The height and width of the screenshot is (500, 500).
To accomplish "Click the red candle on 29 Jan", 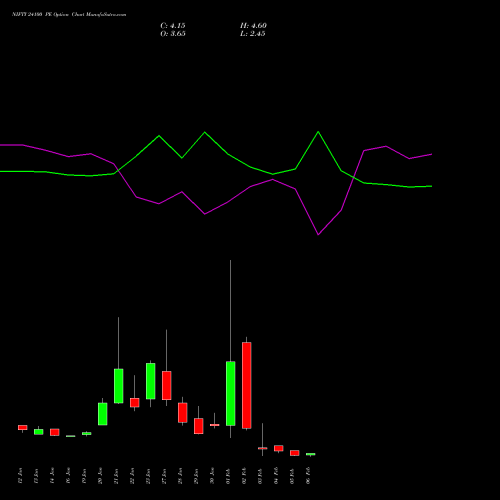I will pos(199,426).
